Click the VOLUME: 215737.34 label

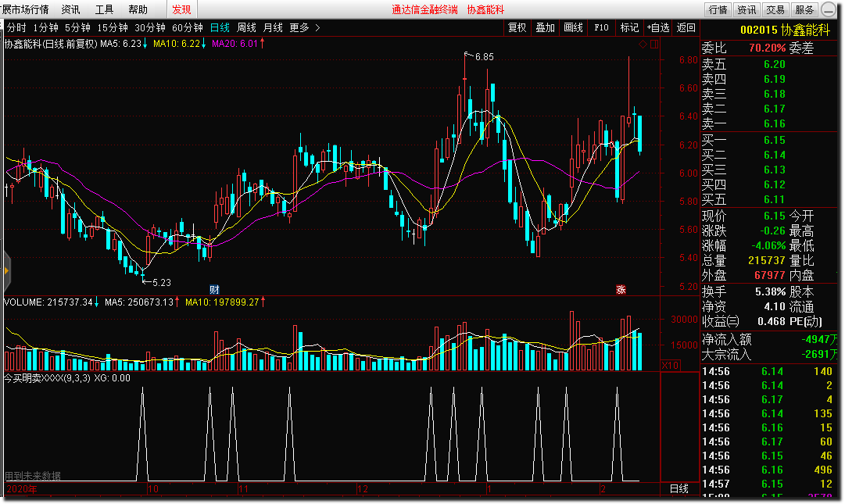pyautogui.click(x=48, y=302)
